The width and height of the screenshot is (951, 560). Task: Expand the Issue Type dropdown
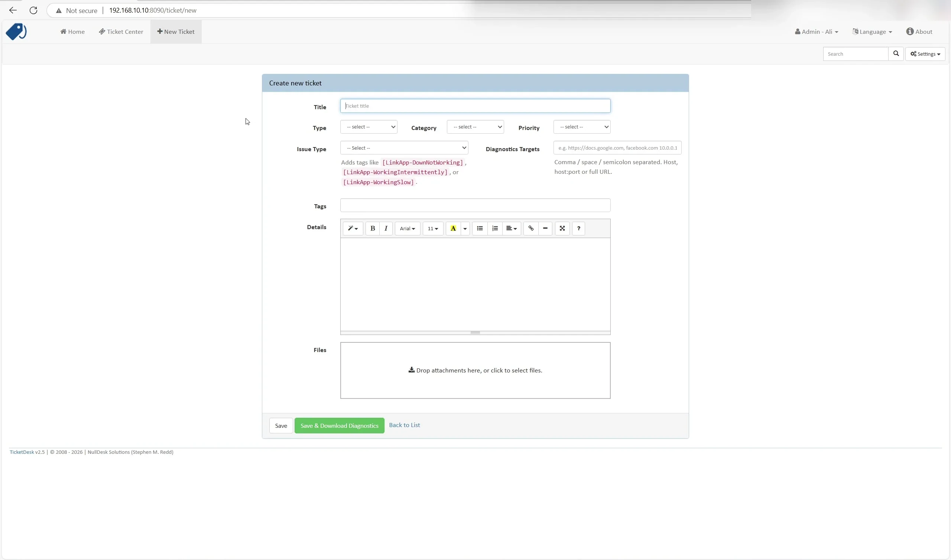click(x=404, y=148)
